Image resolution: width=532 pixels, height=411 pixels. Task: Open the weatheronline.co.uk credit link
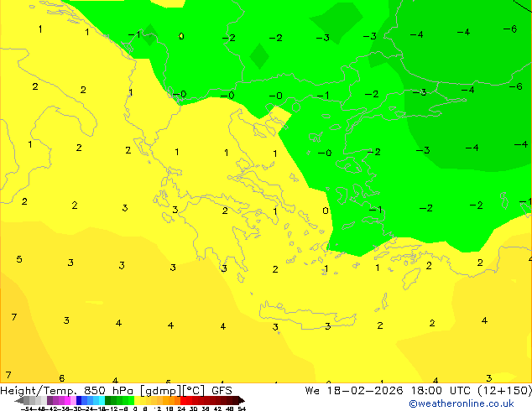pyautogui.click(x=462, y=403)
